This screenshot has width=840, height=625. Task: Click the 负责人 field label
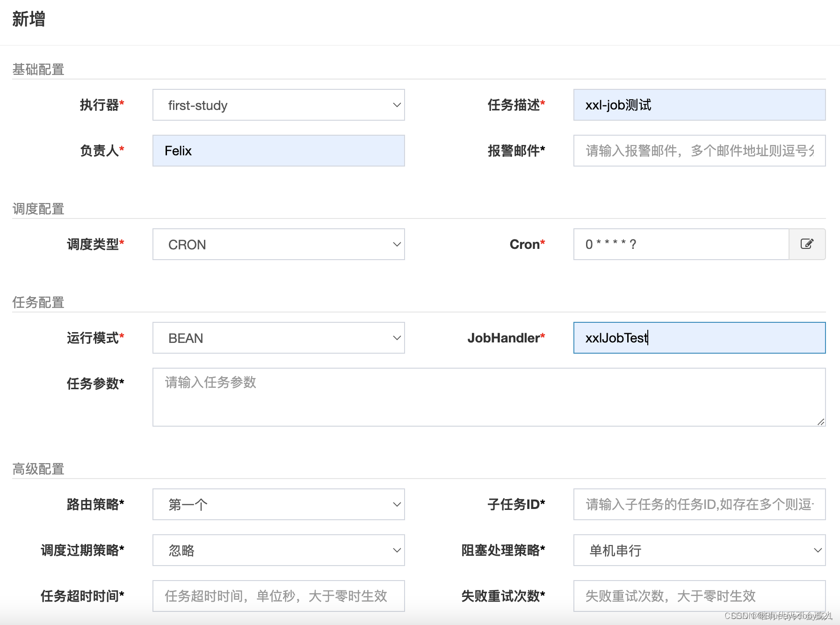(102, 151)
